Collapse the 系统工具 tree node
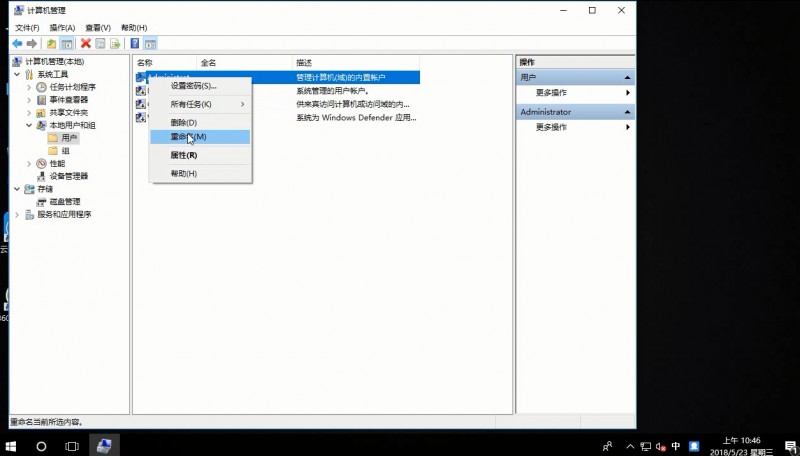 17,74
